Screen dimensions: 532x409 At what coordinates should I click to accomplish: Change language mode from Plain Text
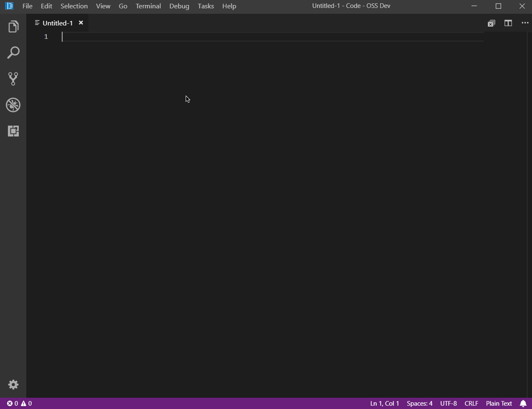point(499,403)
